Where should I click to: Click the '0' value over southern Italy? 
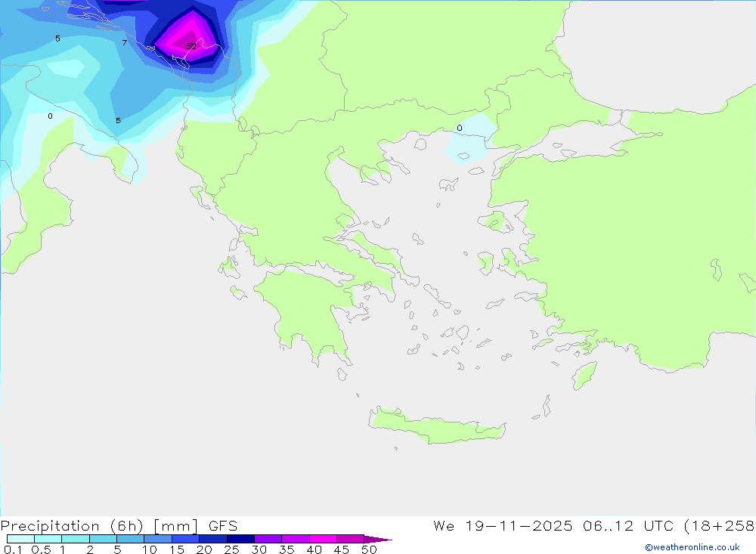click(50, 116)
